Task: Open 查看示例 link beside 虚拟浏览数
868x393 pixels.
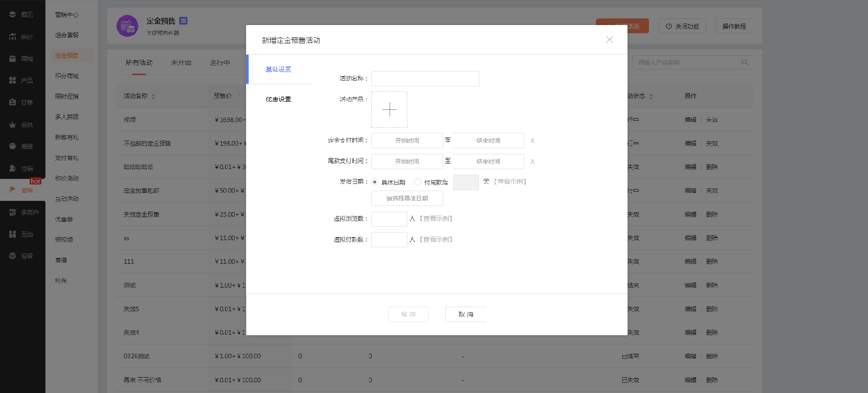Action: click(x=436, y=219)
